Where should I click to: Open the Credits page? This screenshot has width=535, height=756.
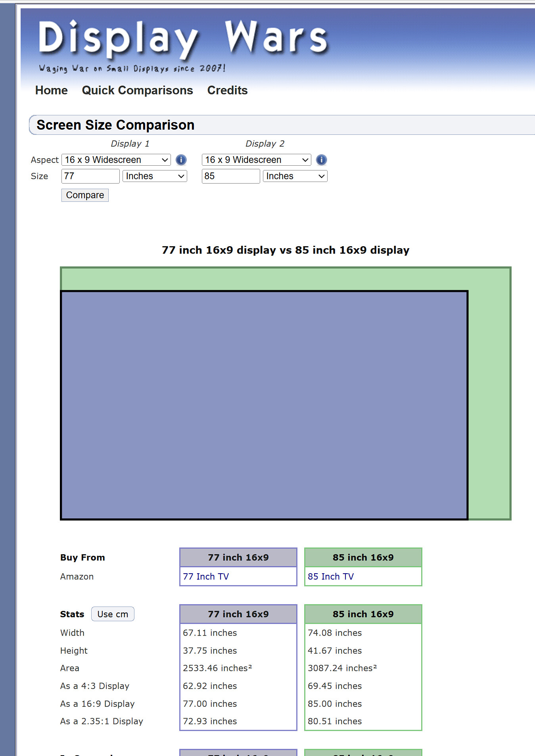click(227, 90)
